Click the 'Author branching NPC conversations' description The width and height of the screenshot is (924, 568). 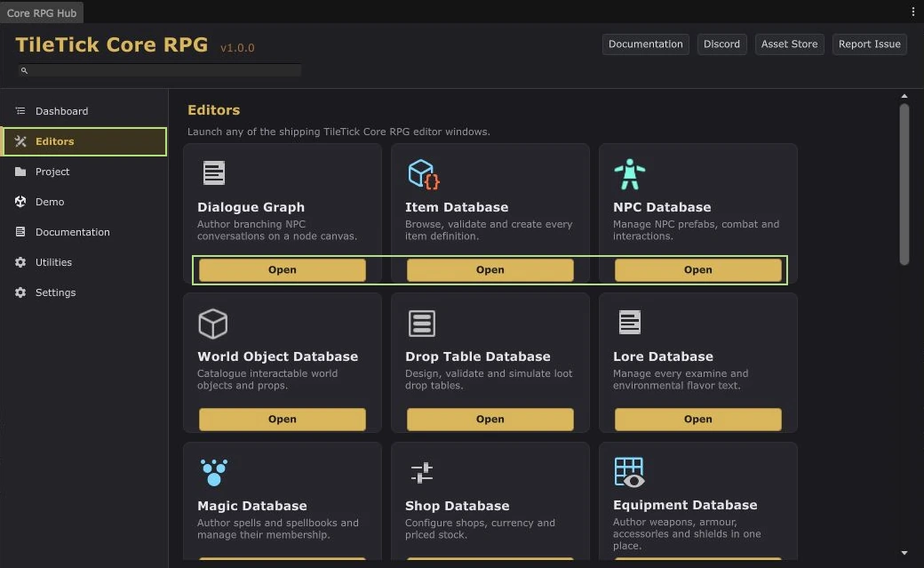[277, 230]
